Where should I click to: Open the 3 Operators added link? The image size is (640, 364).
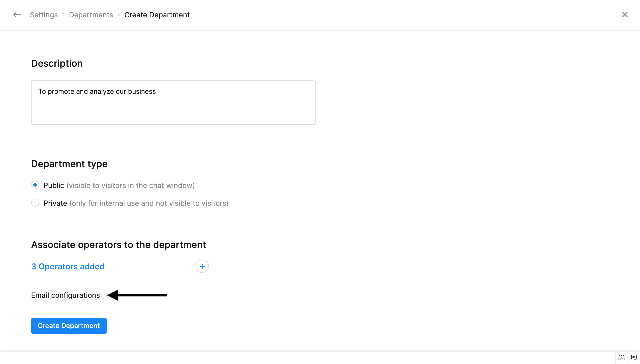[x=68, y=266]
